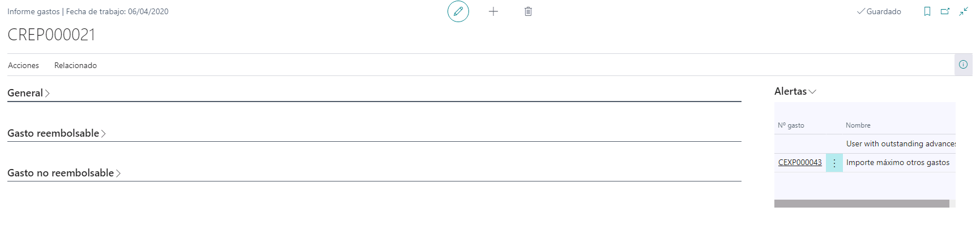Open page in a new window

[x=945, y=11]
